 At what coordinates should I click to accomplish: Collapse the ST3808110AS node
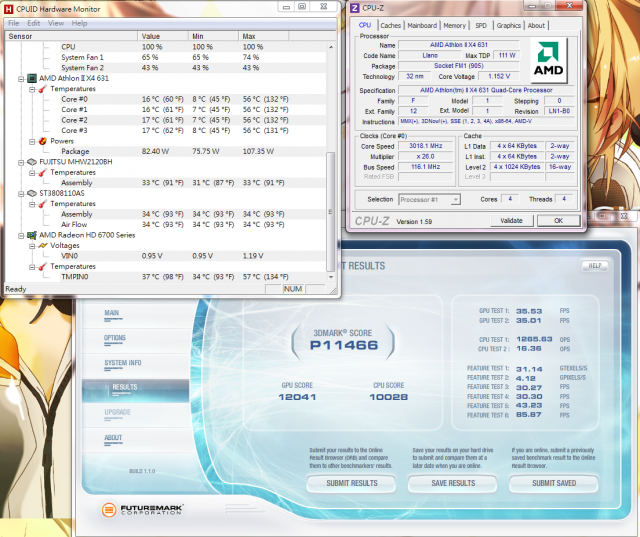coord(21,193)
